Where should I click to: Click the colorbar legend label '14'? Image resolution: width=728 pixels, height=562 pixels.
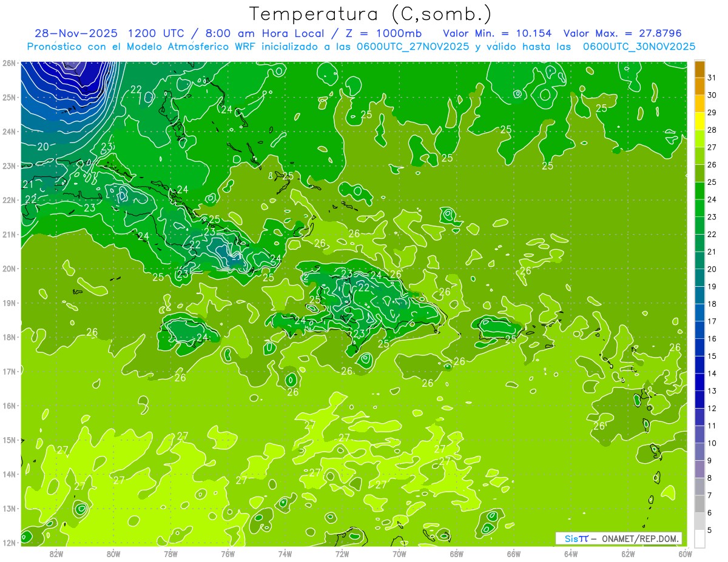click(x=712, y=373)
